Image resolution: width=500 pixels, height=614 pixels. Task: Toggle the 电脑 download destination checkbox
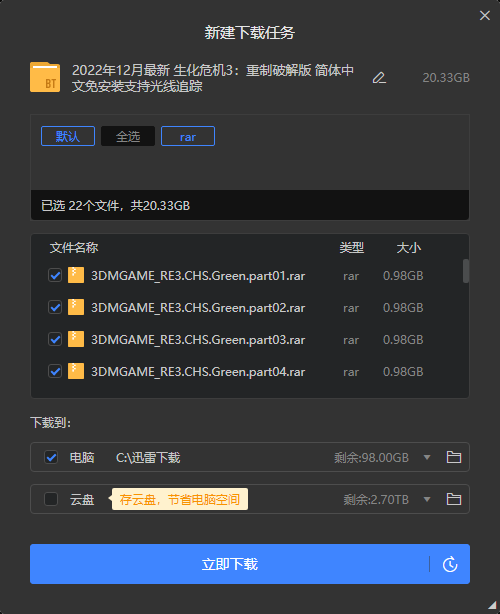pyautogui.click(x=51, y=457)
